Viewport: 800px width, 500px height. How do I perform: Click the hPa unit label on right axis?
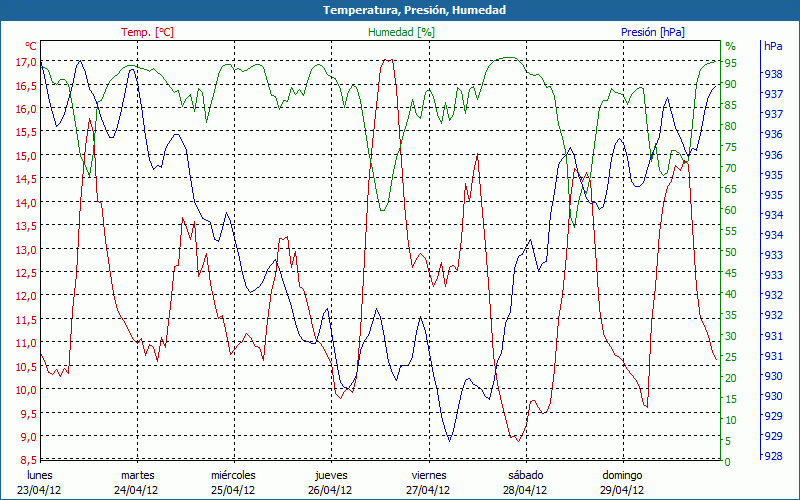click(x=773, y=46)
